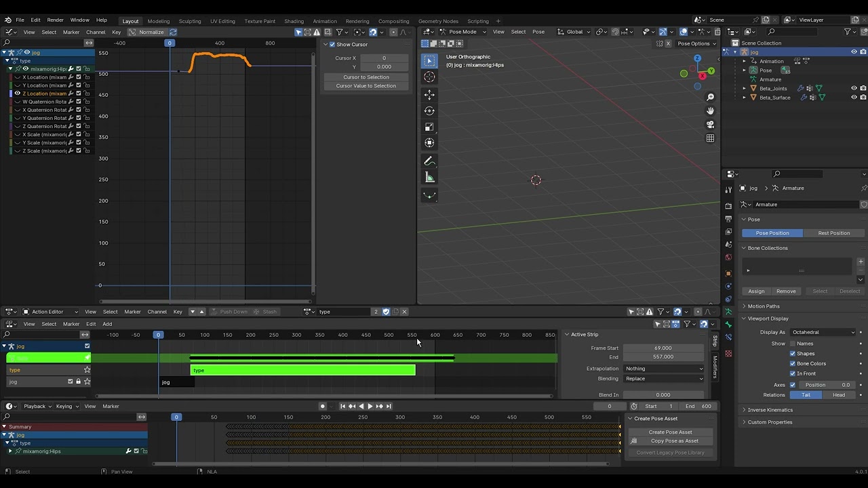This screenshot has width=868, height=488.
Task: Expand the Motion Paths panel
Action: click(x=764, y=306)
